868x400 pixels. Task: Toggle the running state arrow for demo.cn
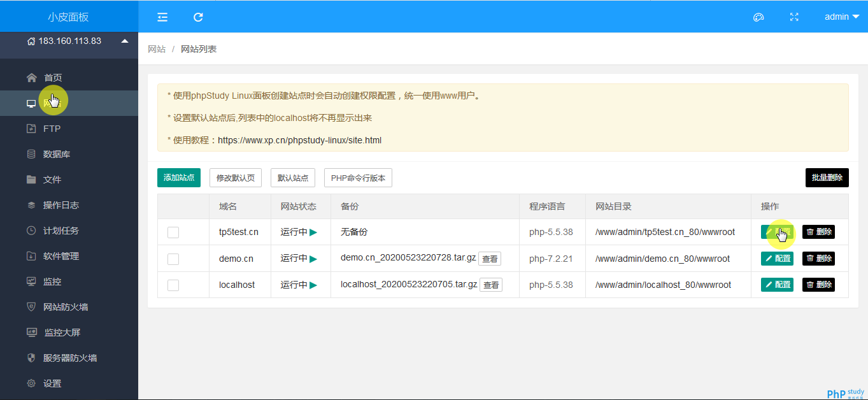coord(313,259)
